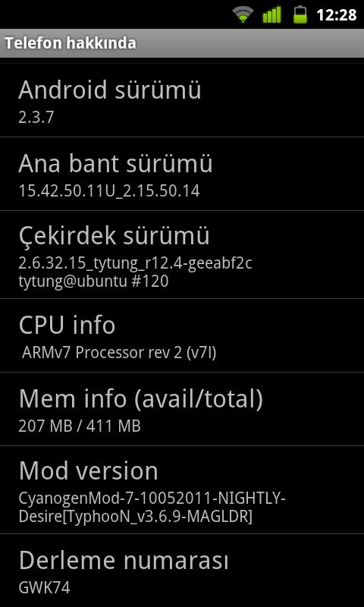
Task: Open the CPU info item
Action: click(x=182, y=335)
